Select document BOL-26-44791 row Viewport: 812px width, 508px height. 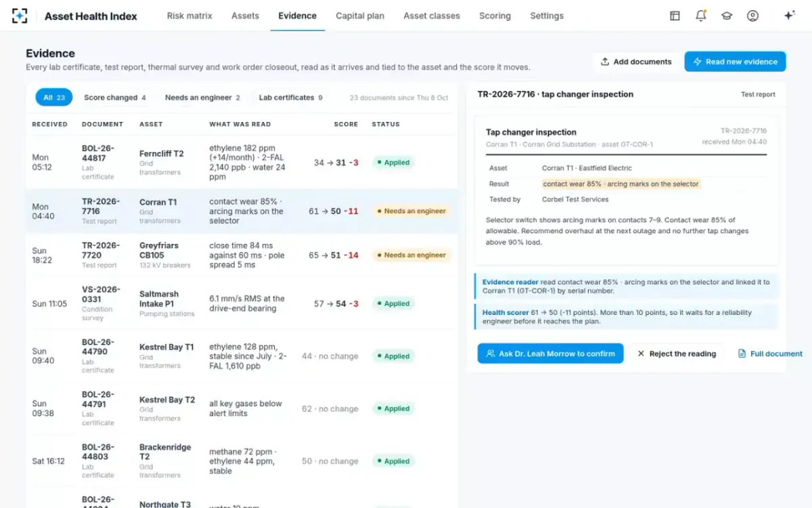(242, 408)
